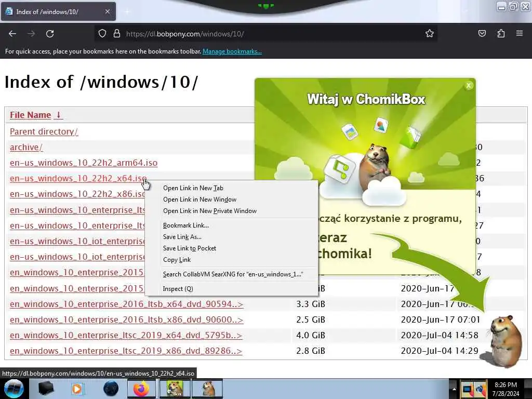Image resolution: width=532 pixels, height=399 pixels.
Task: Show site security info via padlock icon
Action: (x=117, y=34)
